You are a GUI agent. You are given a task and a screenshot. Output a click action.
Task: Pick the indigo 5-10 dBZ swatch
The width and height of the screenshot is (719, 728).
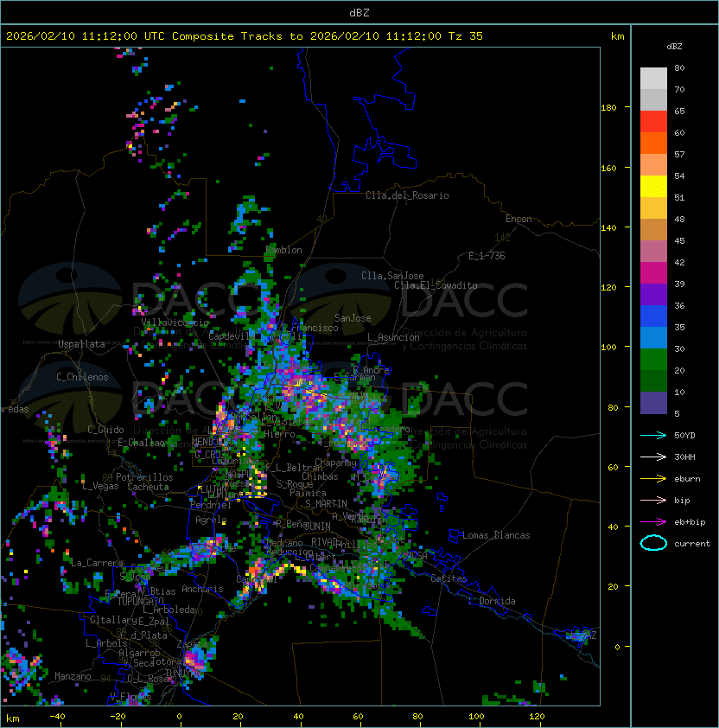click(653, 403)
